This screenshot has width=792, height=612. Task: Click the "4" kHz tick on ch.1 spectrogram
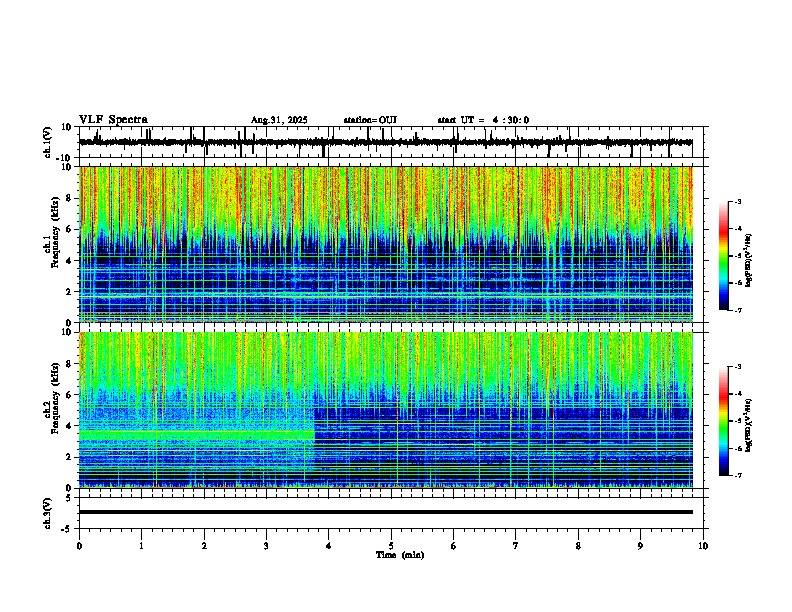70,261
